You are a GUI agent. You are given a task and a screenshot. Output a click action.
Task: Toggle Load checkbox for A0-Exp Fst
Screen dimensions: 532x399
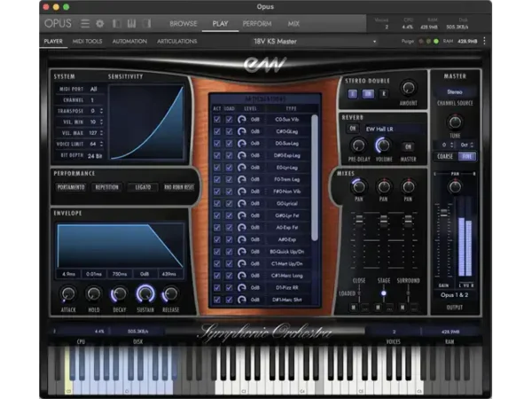[x=229, y=228]
